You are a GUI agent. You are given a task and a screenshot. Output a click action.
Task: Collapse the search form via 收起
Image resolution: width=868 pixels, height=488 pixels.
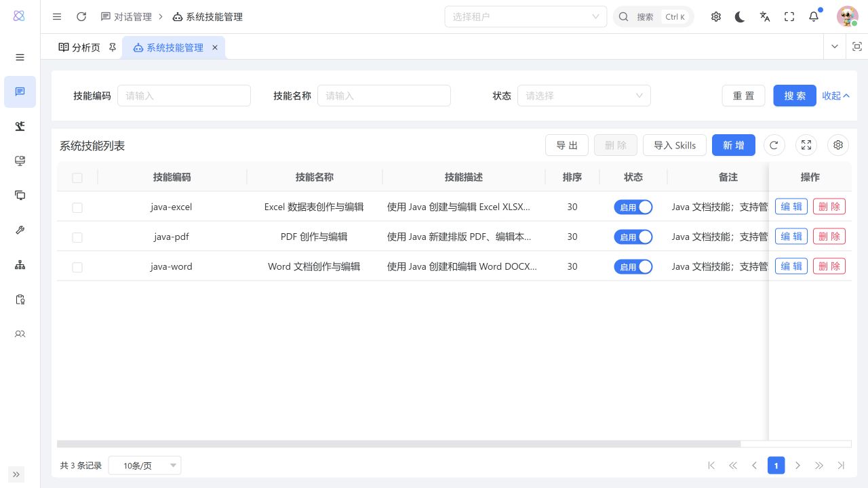(836, 96)
